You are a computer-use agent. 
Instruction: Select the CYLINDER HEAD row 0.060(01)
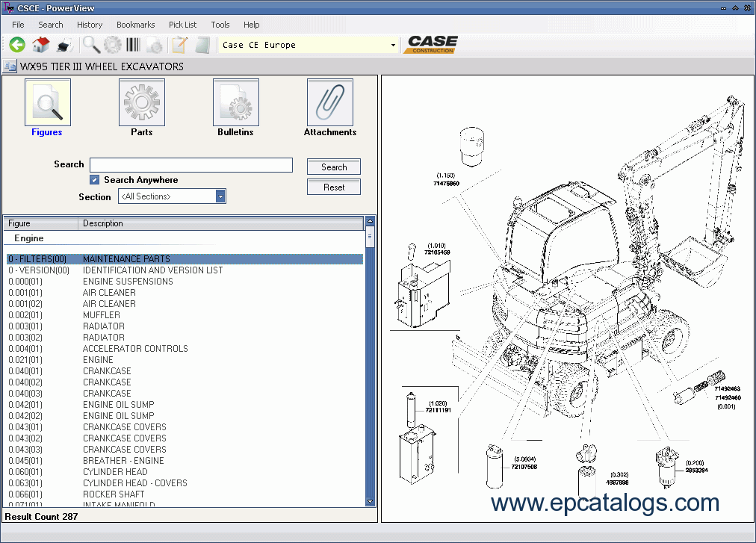185,471
